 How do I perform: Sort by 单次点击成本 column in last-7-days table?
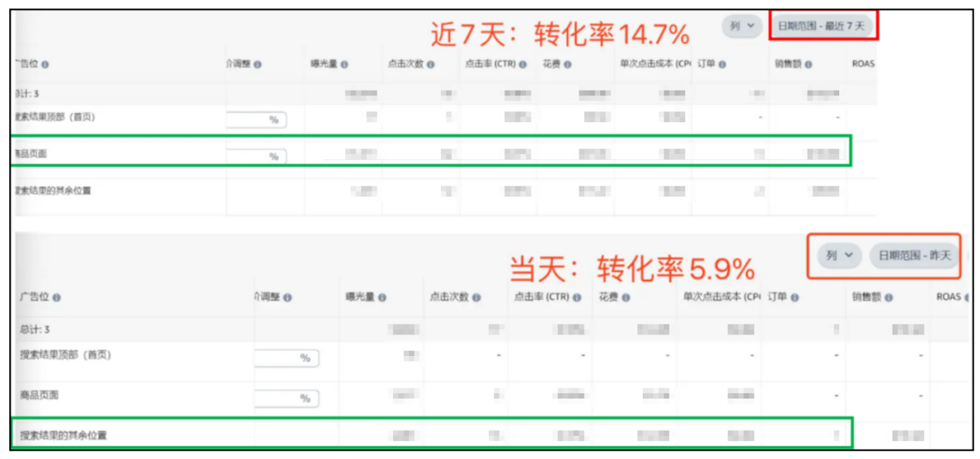coord(654,65)
